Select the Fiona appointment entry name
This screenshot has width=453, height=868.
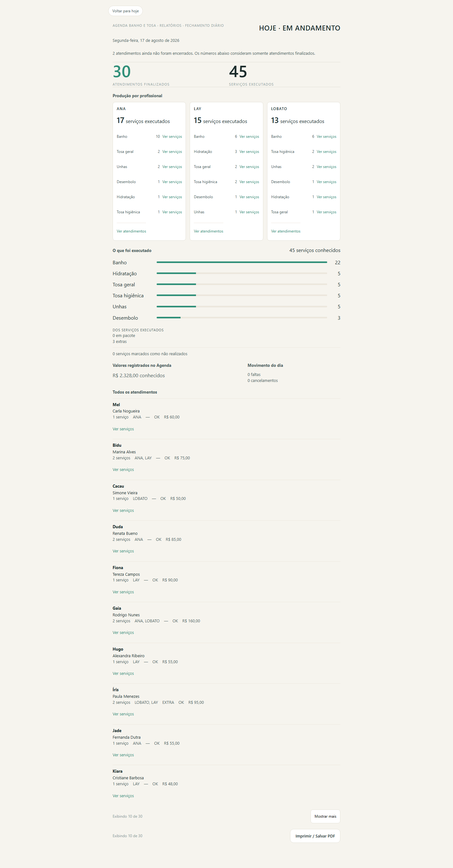point(118,568)
